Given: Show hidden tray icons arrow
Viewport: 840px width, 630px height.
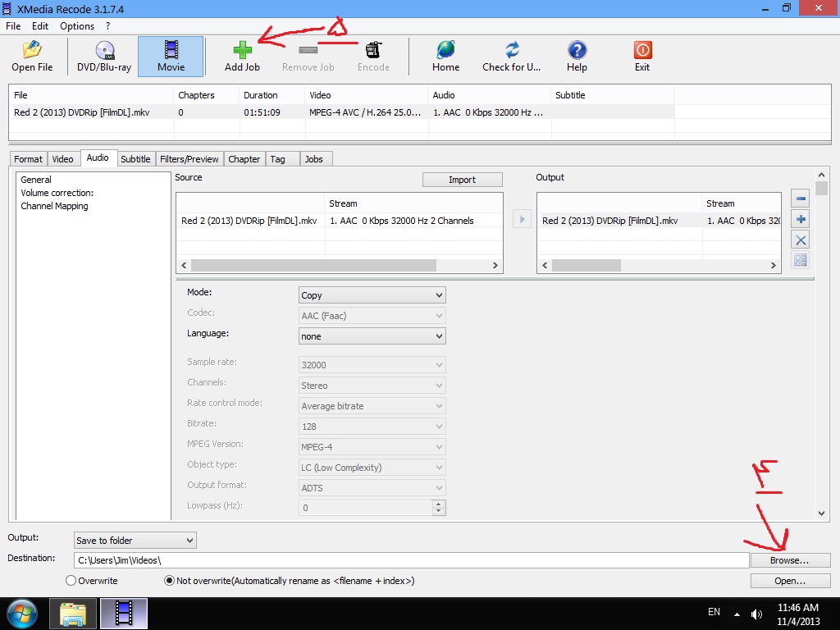Looking at the screenshot, I should click(x=737, y=614).
